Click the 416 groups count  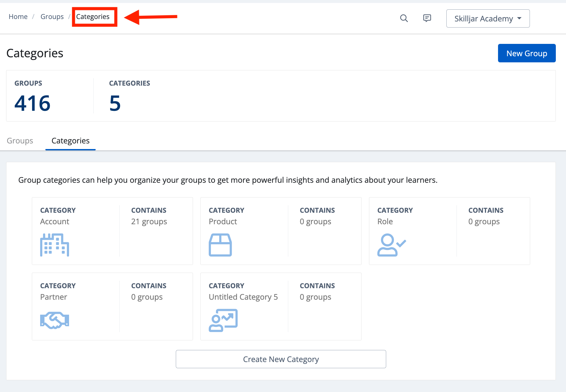click(x=32, y=103)
